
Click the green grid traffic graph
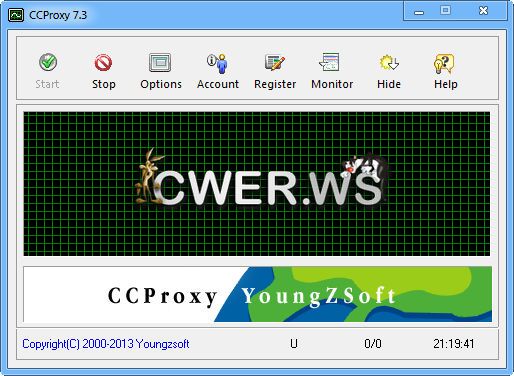pyautogui.click(x=257, y=184)
